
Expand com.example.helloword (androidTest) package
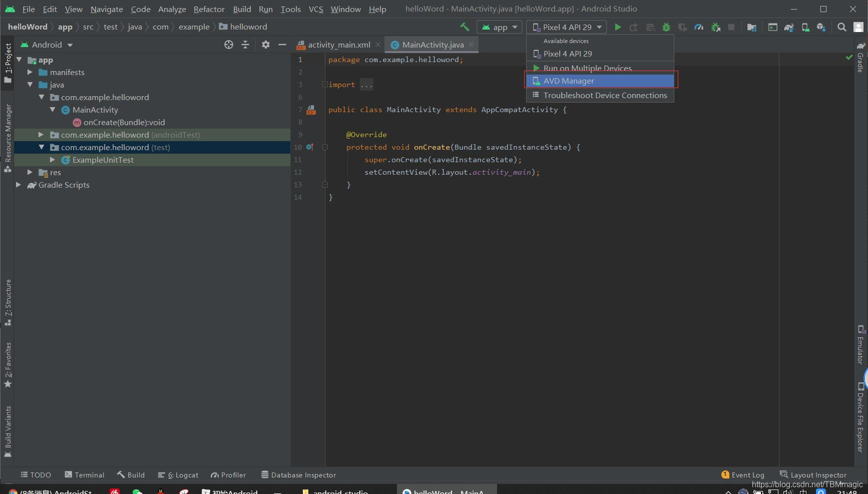(x=41, y=135)
